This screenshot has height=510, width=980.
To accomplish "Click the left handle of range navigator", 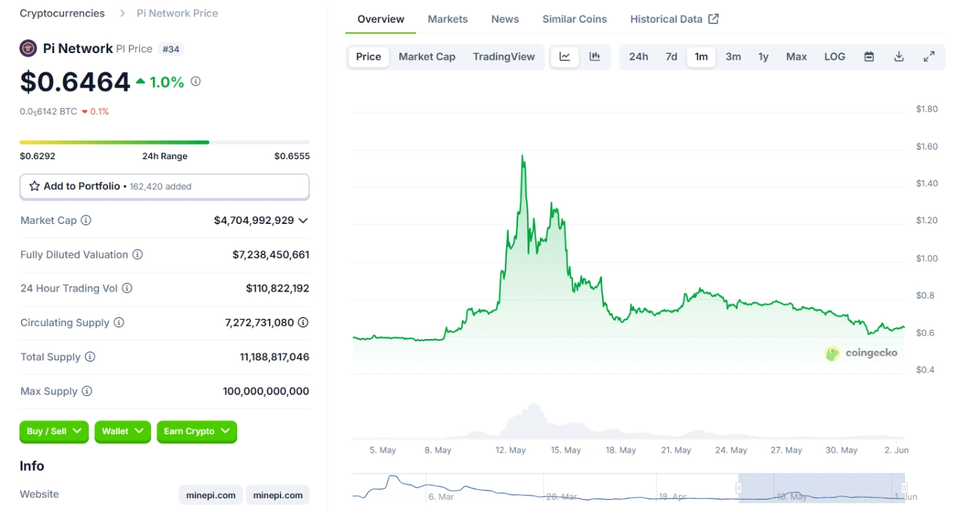I will 739,488.
